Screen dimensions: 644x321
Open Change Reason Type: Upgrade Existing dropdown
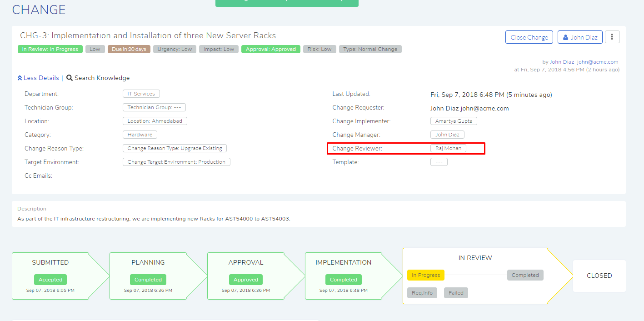[x=175, y=148]
